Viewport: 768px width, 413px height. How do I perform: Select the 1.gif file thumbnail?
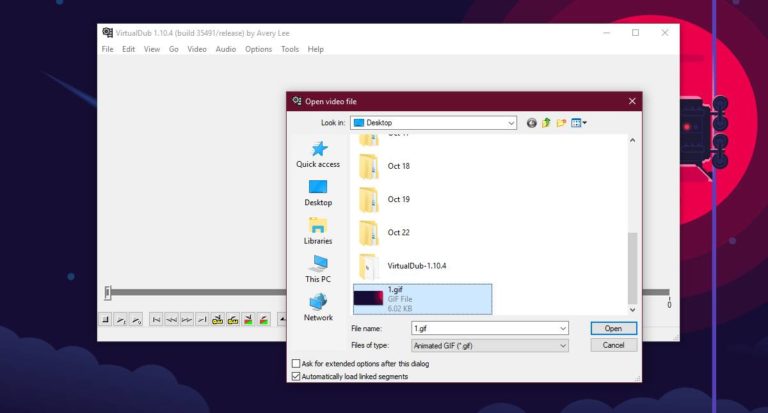coord(369,298)
